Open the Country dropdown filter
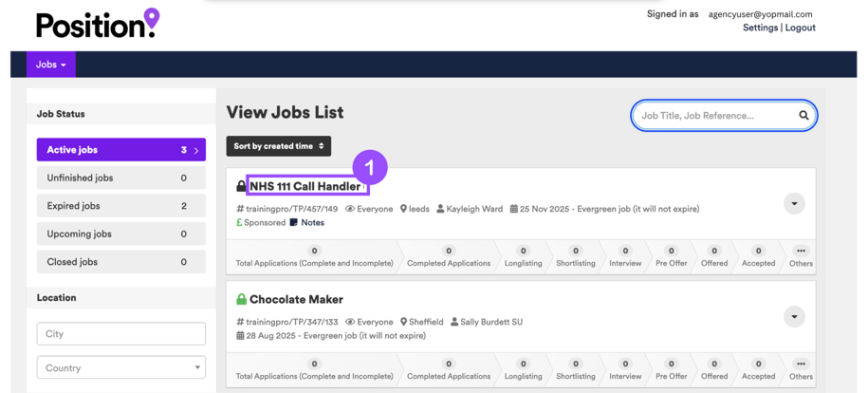868x393 pixels. coord(120,367)
